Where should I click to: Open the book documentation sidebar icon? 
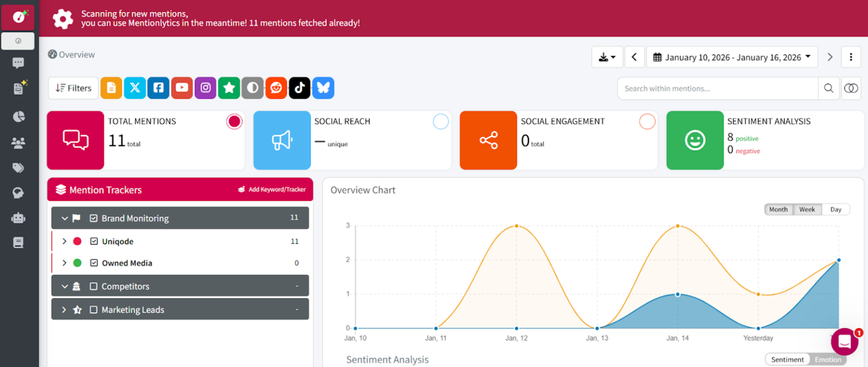point(18,242)
